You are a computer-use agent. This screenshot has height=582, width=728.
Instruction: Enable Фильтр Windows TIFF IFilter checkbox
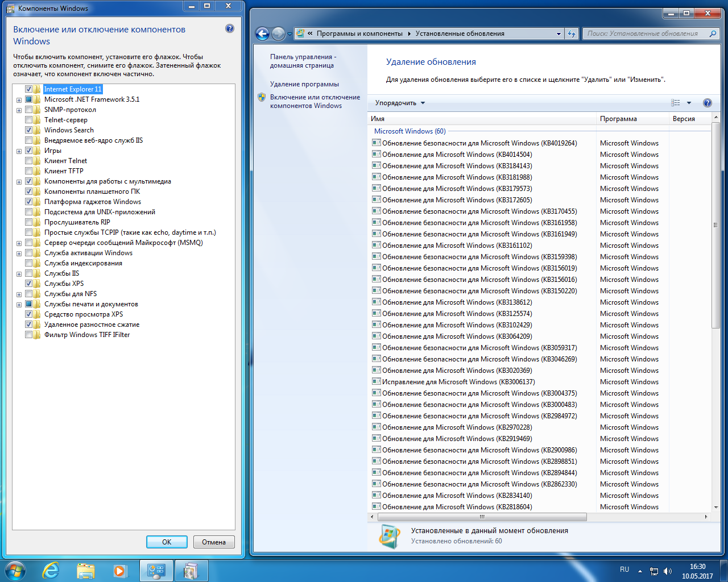(x=28, y=335)
